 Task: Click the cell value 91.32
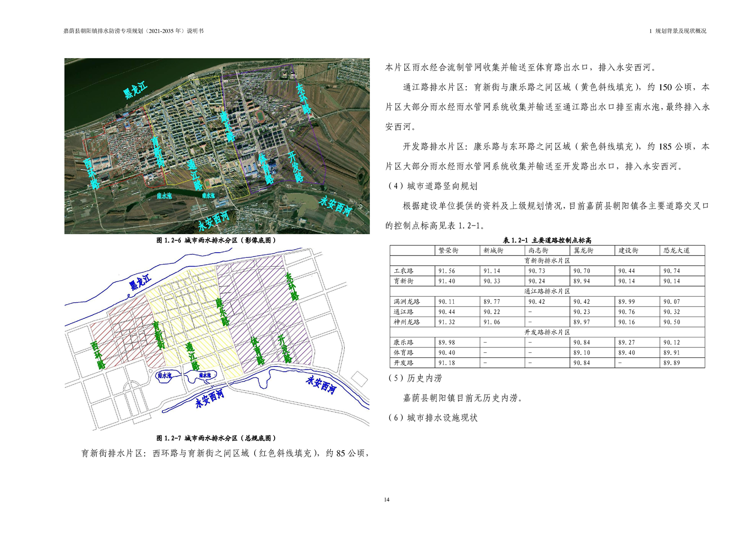pyautogui.click(x=447, y=322)
